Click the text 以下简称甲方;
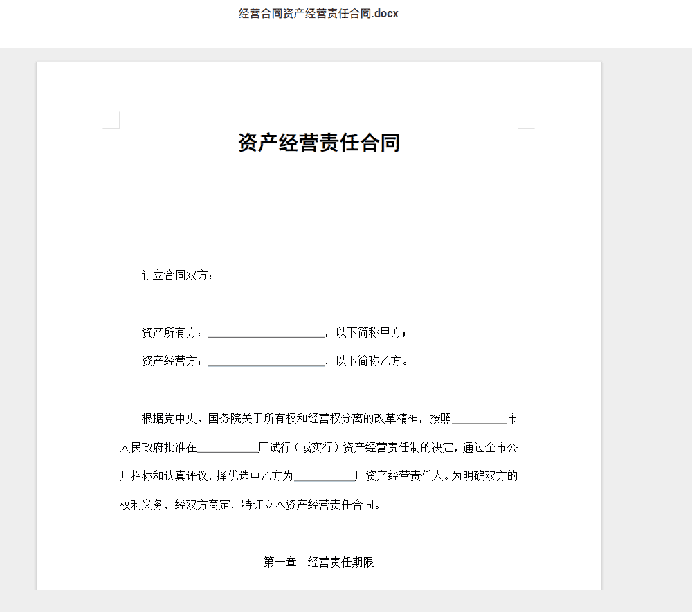The width and height of the screenshot is (692, 616). 371,333
